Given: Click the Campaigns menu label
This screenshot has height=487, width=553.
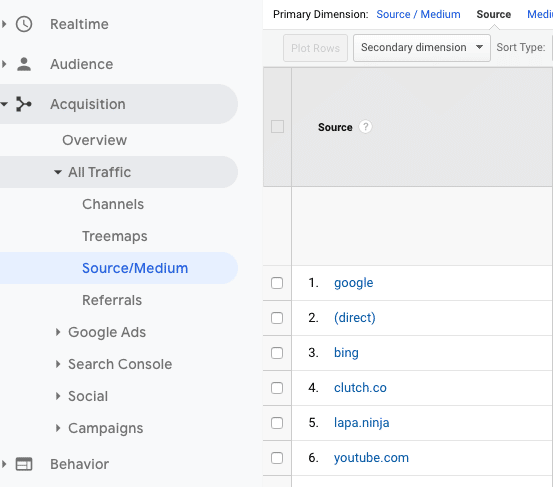Looking at the screenshot, I should click(x=105, y=428).
